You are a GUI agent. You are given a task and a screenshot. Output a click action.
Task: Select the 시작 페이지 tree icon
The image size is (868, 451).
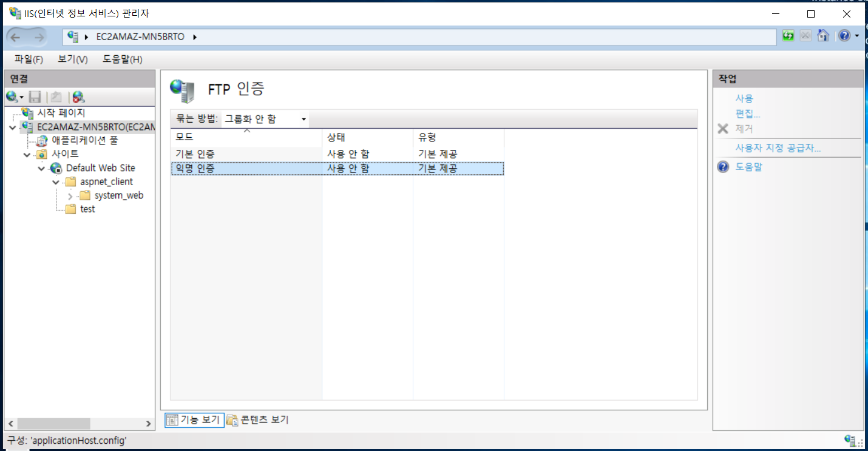tap(28, 113)
